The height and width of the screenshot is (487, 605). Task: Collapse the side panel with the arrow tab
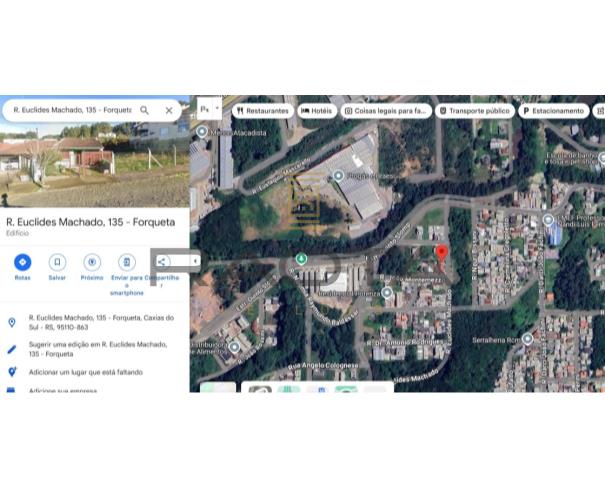coord(195,261)
